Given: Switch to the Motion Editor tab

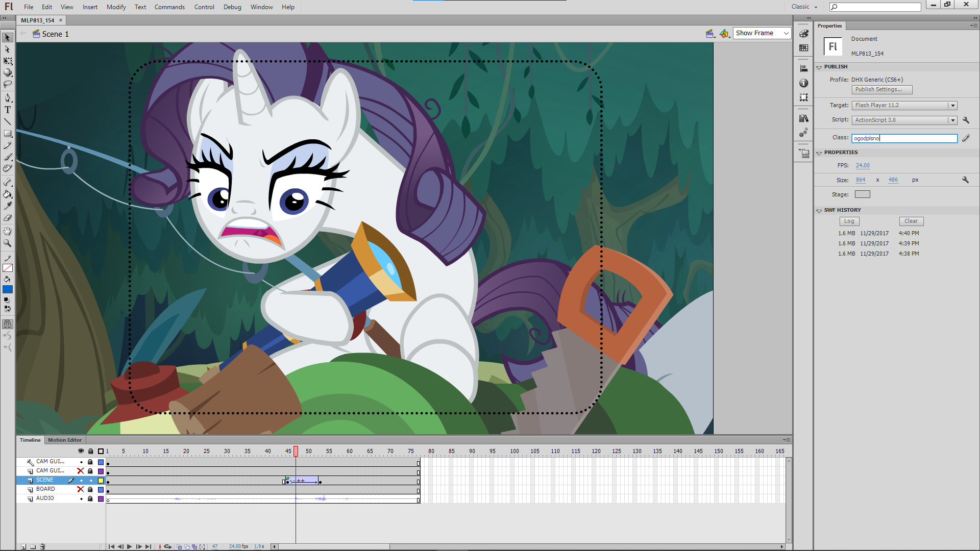Looking at the screenshot, I should [x=65, y=440].
